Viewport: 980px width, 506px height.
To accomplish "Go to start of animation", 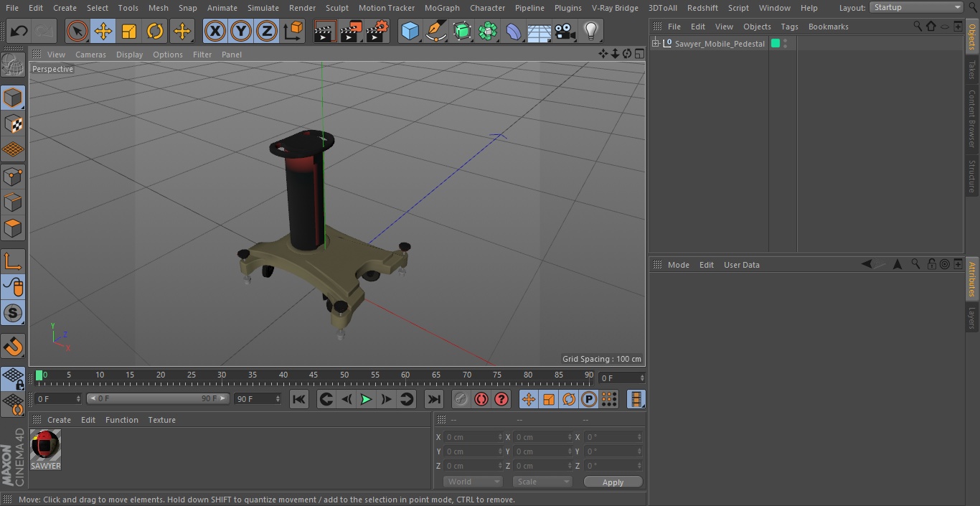I will click(299, 399).
